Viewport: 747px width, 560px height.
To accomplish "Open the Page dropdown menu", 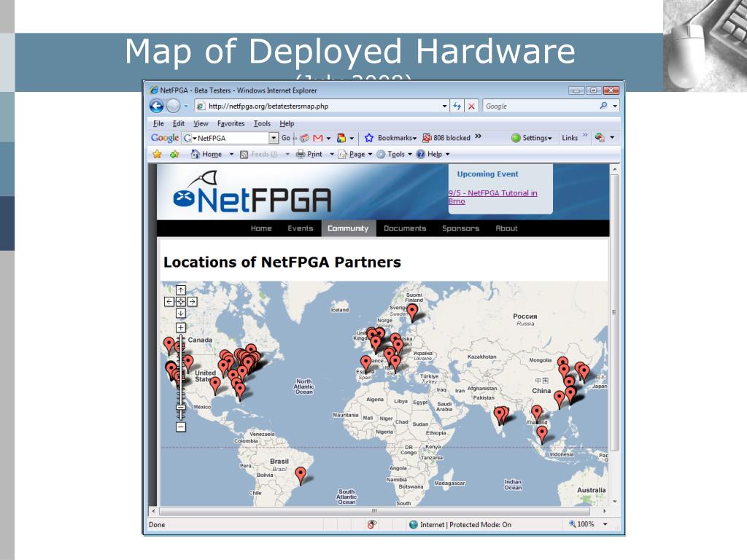I will 355,155.
